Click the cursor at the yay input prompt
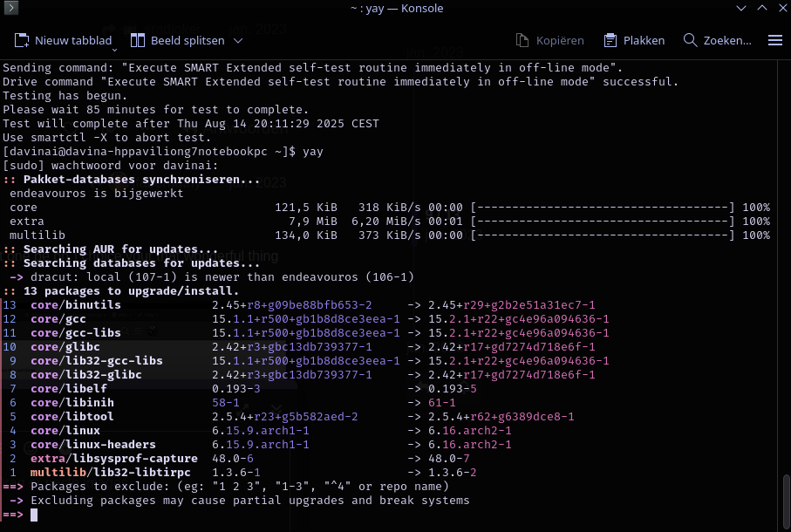The width and height of the screenshot is (791, 532). [34, 515]
